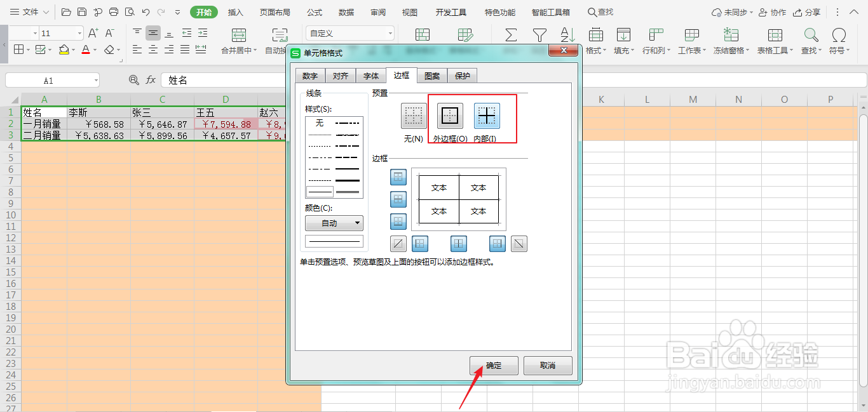Screen dimensions: 868x412
Task: Switch to the 字体 (Font) tab
Action: tap(370, 75)
